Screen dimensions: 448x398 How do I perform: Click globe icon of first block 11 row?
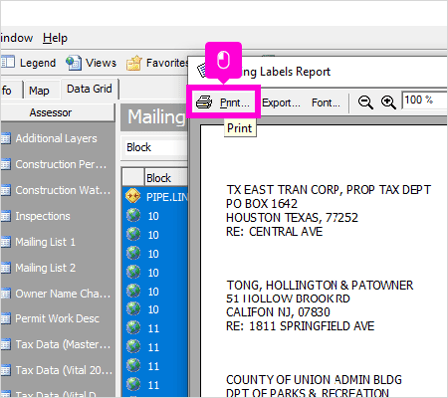coord(133,328)
